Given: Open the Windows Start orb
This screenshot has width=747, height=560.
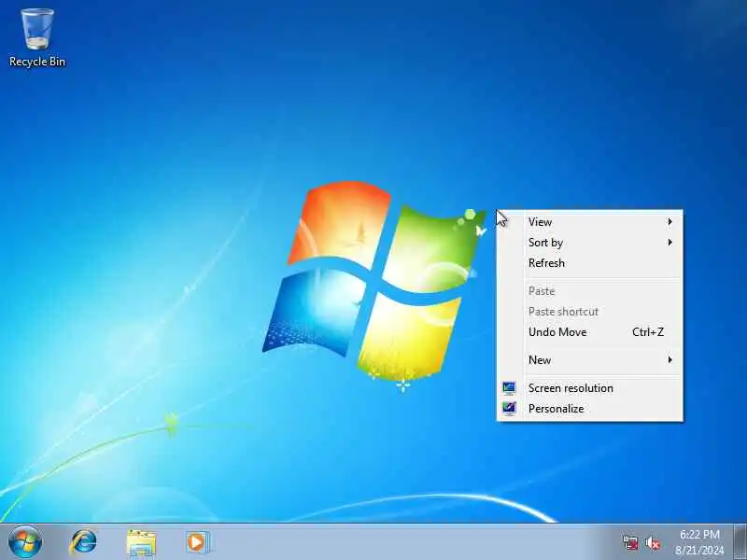Looking at the screenshot, I should (x=25, y=542).
